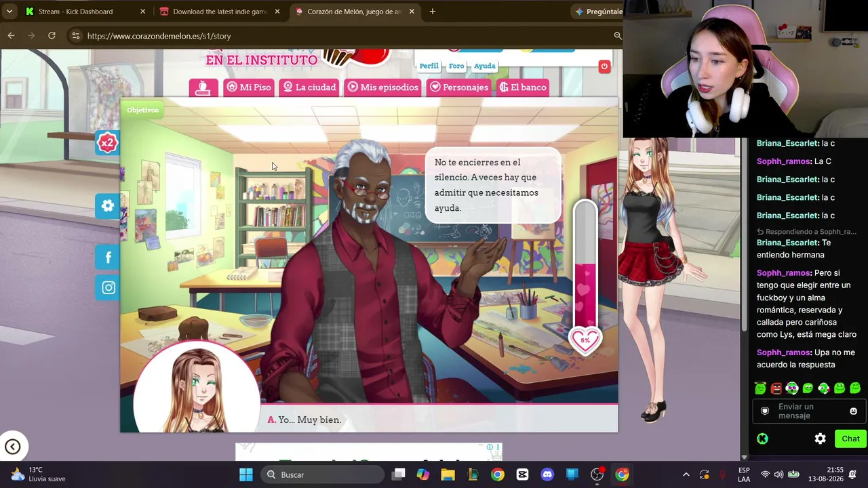Open OBS Studio from taskbar
Image resolution: width=868 pixels, height=488 pixels.
(x=597, y=474)
